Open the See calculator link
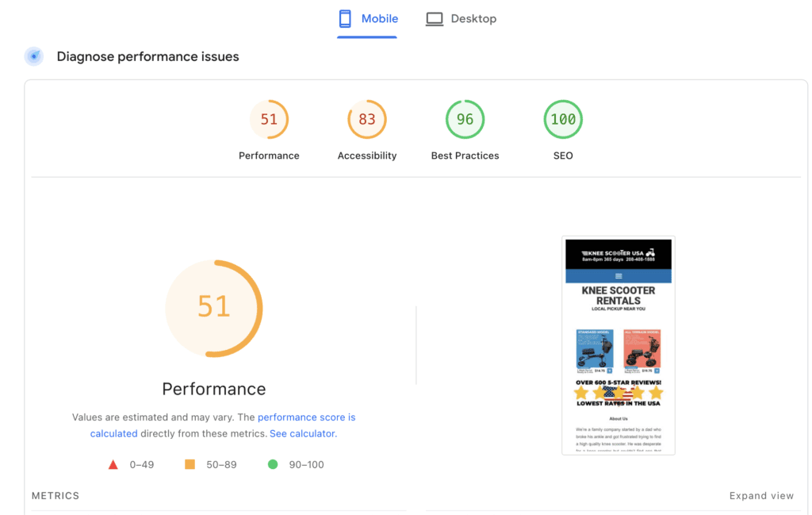The image size is (812, 515). (302, 434)
